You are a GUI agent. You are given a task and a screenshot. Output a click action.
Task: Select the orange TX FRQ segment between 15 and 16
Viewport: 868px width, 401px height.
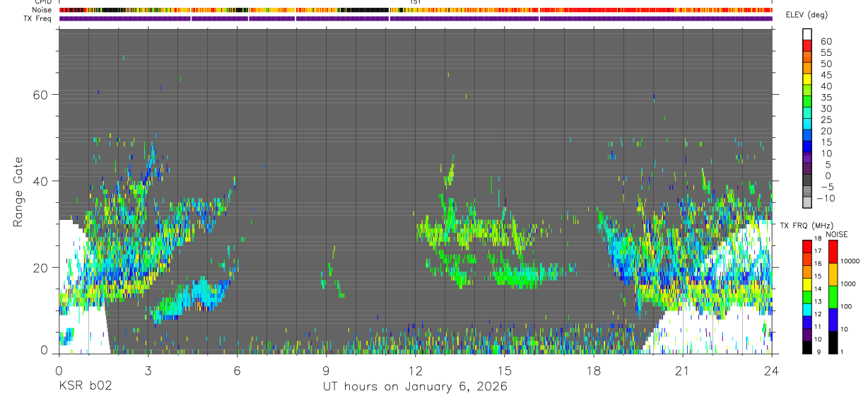[x=807, y=272]
